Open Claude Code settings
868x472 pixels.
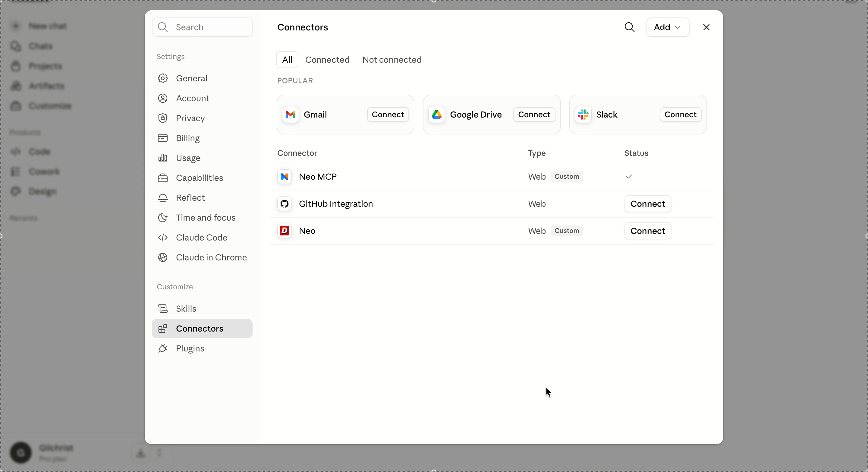click(202, 237)
